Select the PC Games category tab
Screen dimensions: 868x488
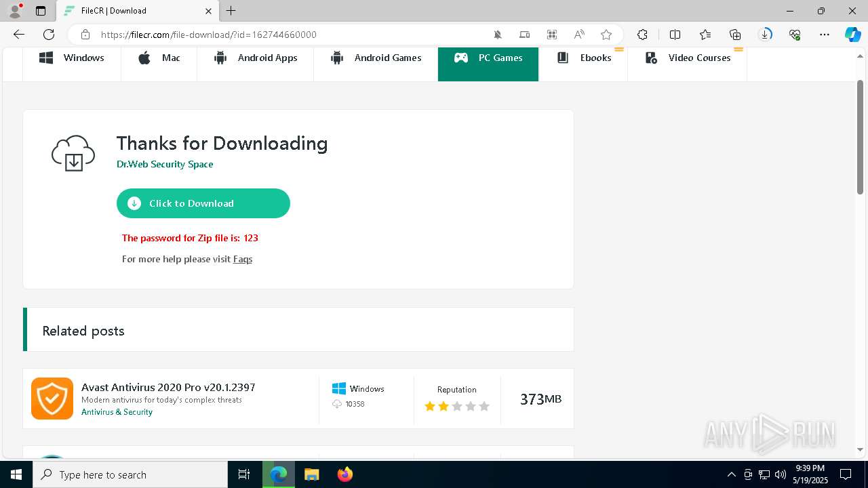[488, 64]
